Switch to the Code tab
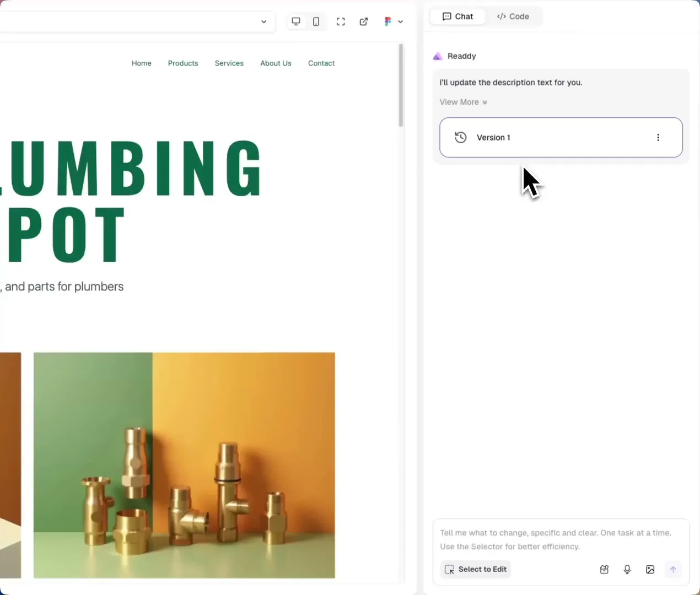This screenshot has width=700, height=595. [513, 17]
